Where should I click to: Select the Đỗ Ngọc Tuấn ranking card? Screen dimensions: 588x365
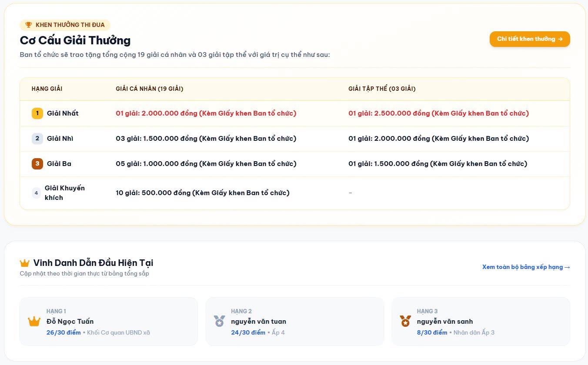tap(109, 322)
